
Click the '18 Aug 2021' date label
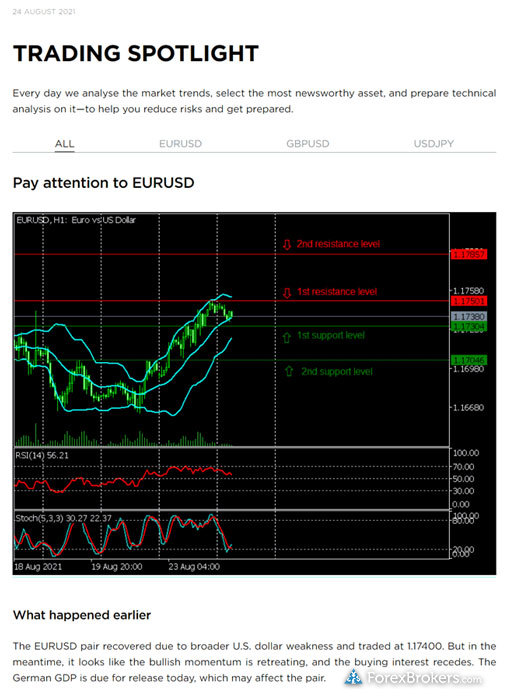[x=38, y=567]
